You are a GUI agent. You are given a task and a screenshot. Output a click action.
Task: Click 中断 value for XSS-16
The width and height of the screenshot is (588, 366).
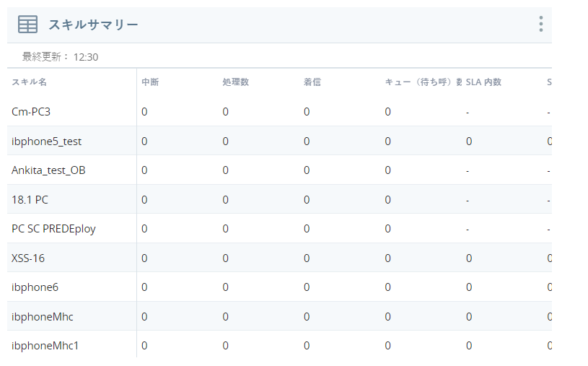(x=144, y=258)
